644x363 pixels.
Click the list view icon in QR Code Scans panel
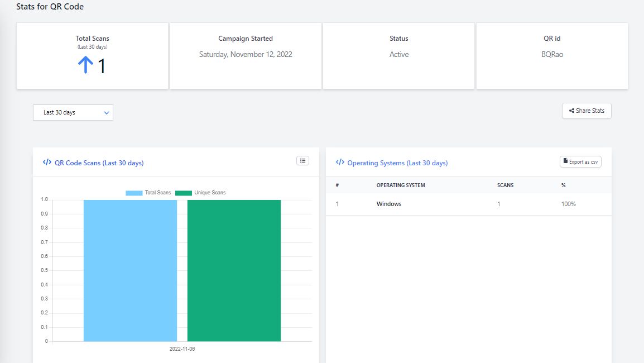click(302, 161)
